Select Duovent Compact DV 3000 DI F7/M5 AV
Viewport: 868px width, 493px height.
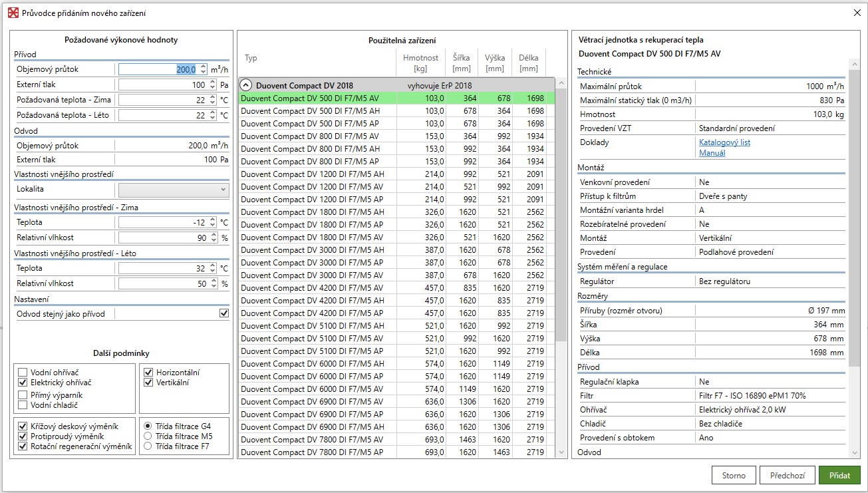click(x=396, y=275)
